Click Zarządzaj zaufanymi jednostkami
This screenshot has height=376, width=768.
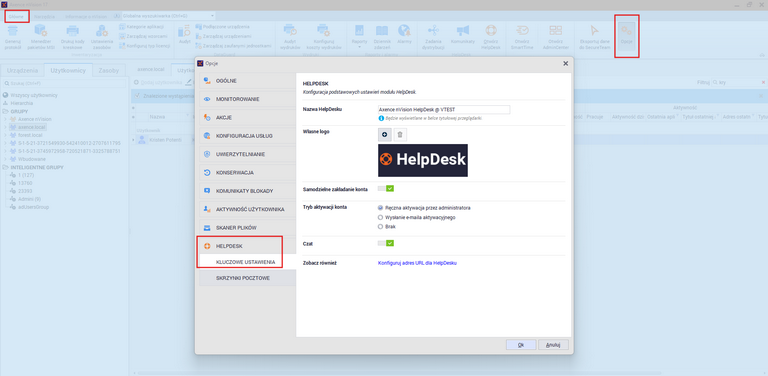point(233,46)
